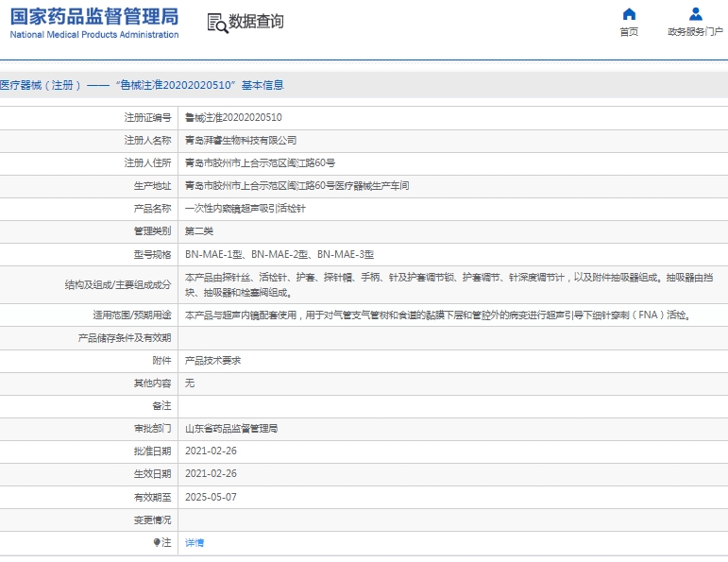Click the 数据查询 search document icon

[x=217, y=24]
